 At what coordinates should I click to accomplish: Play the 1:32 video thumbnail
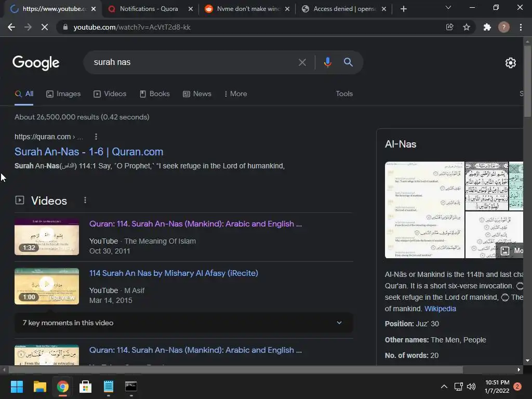point(47,237)
